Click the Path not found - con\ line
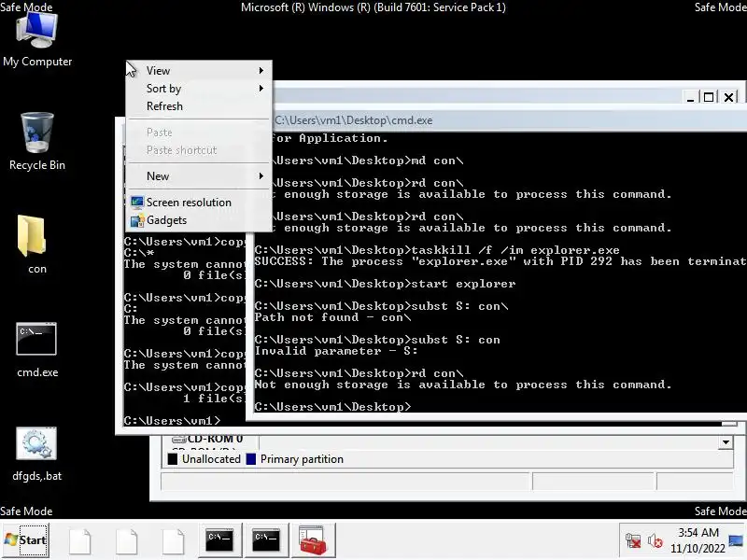This screenshot has width=747, height=560. (x=332, y=317)
